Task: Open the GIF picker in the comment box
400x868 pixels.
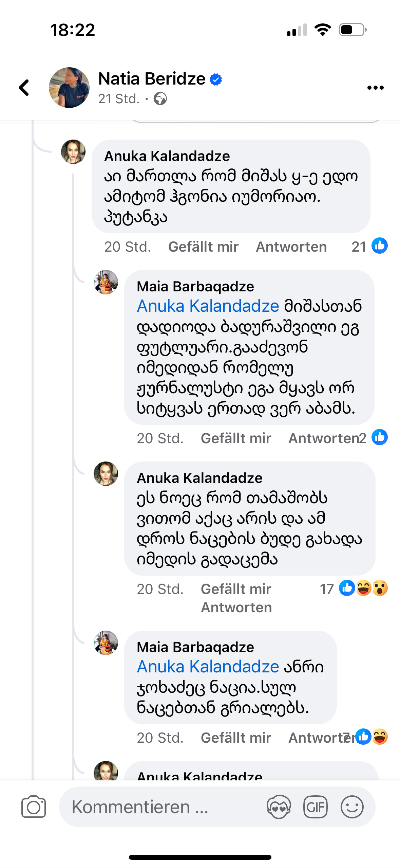Action: point(315,807)
